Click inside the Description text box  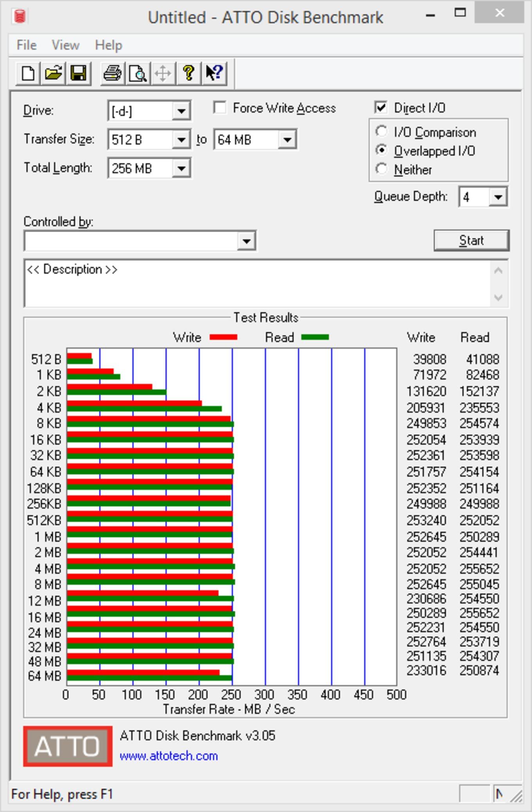click(257, 283)
